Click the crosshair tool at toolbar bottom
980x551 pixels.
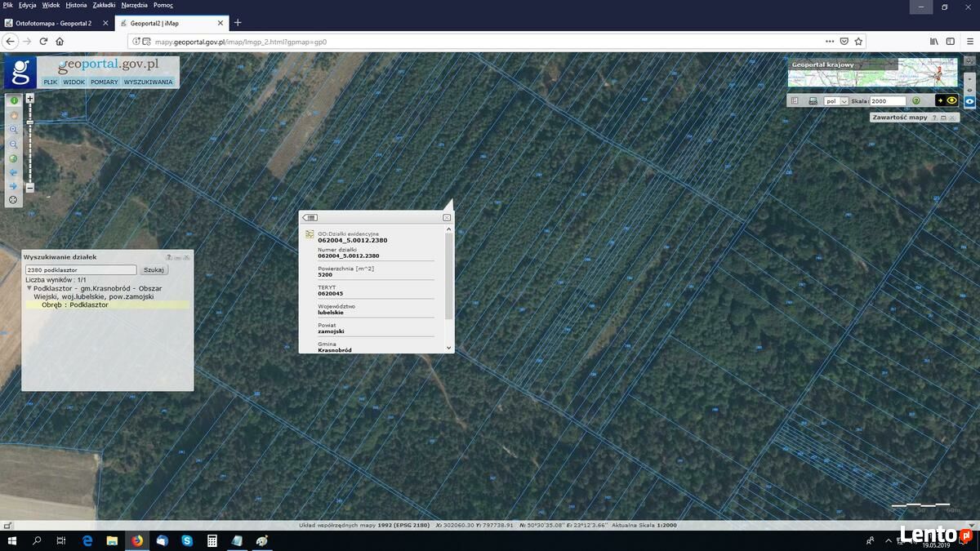coord(13,200)
